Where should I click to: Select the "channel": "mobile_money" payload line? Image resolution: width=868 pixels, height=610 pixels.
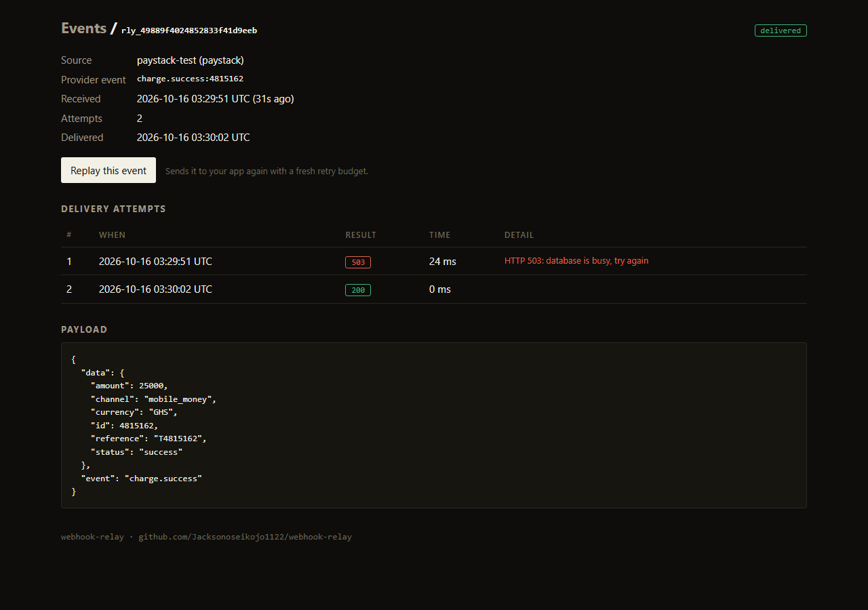point(153,399)
